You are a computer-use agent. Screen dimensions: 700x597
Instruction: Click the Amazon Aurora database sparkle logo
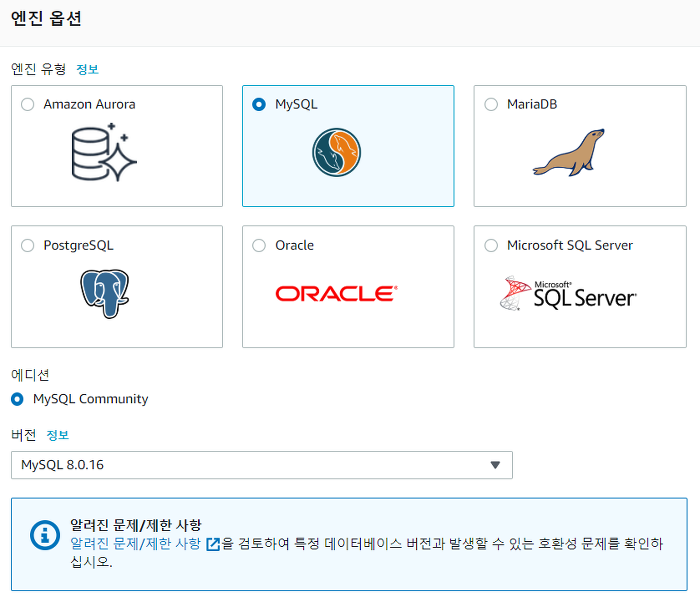[104, 152]
